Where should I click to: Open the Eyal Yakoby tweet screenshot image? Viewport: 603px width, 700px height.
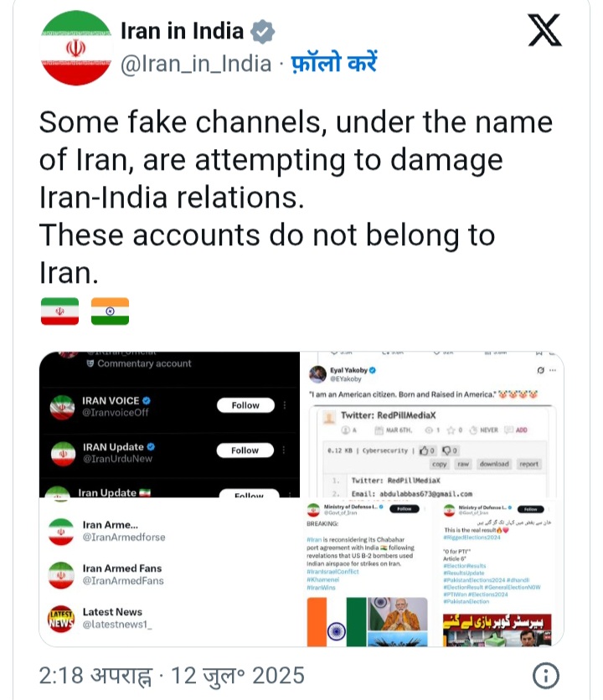coord(432,425)
